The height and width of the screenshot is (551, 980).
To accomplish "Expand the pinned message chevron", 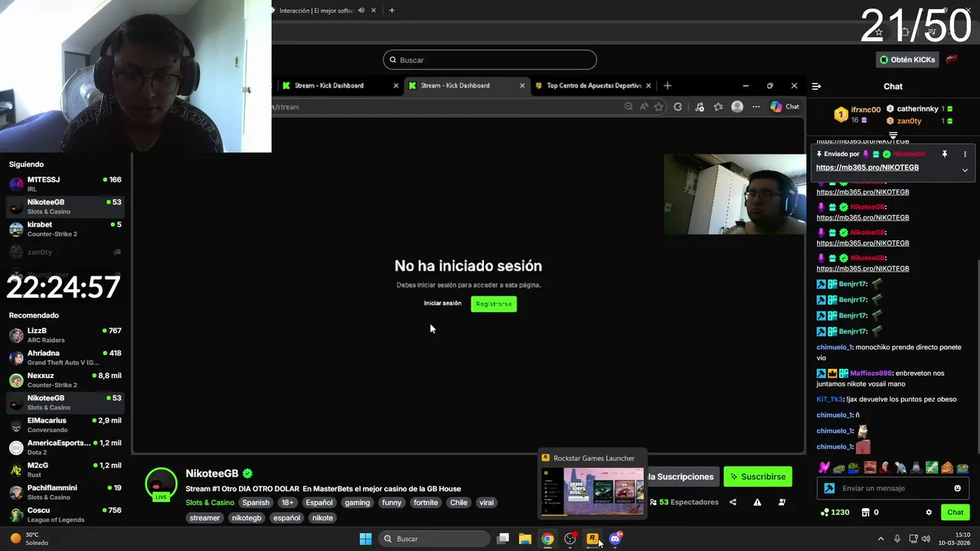I will point(965,170).
